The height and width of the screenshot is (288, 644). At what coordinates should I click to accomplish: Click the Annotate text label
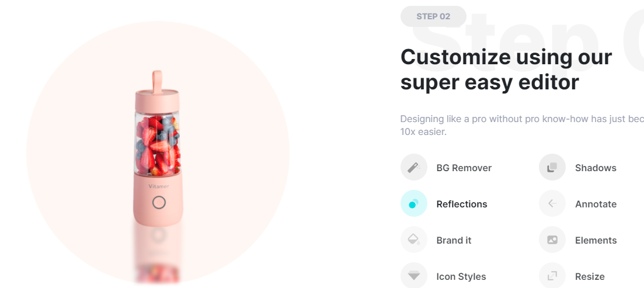coord(596,204)
